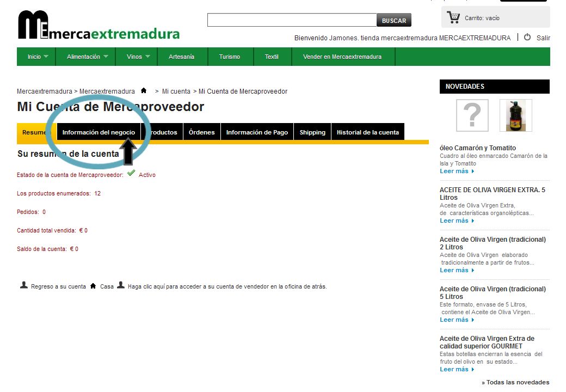Open Aceite de Oliva Virgen (tradicional) 2 Litros
Viewport: 566px width, 392px height.
click(x=493, y=243)
